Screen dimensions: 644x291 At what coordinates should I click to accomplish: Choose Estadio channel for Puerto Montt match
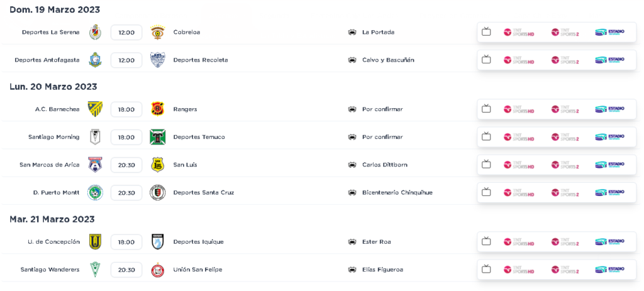(x=610, y=192)
